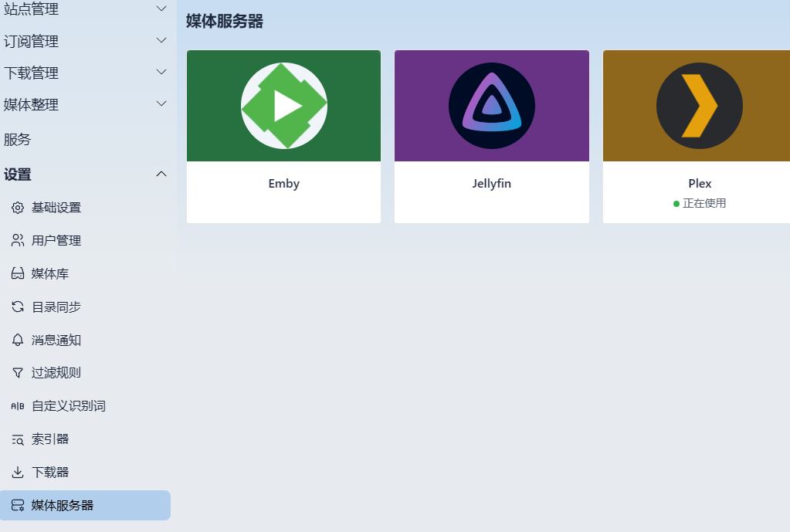Click the Jellyfin logo image
790x532 pixels.
point(492,106)
